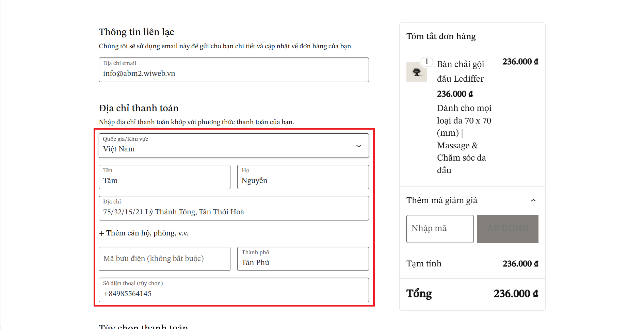The image size is (644, 329).
Task: Click the Tổng total amount value
Action: [x=516, y=294]
